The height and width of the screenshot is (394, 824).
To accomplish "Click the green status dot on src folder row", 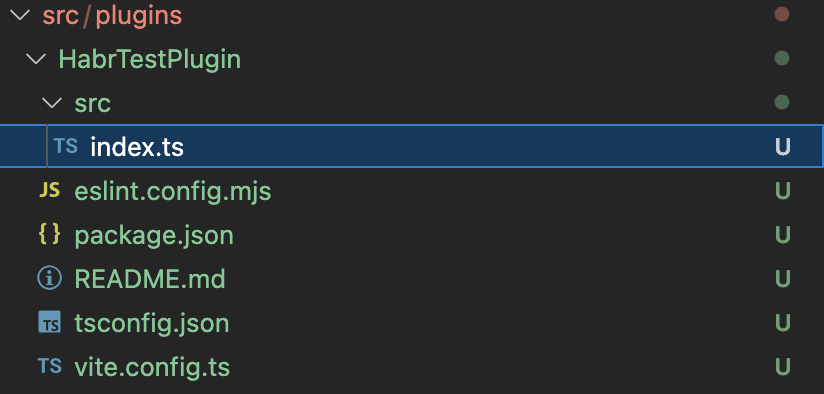I will 782,102.
